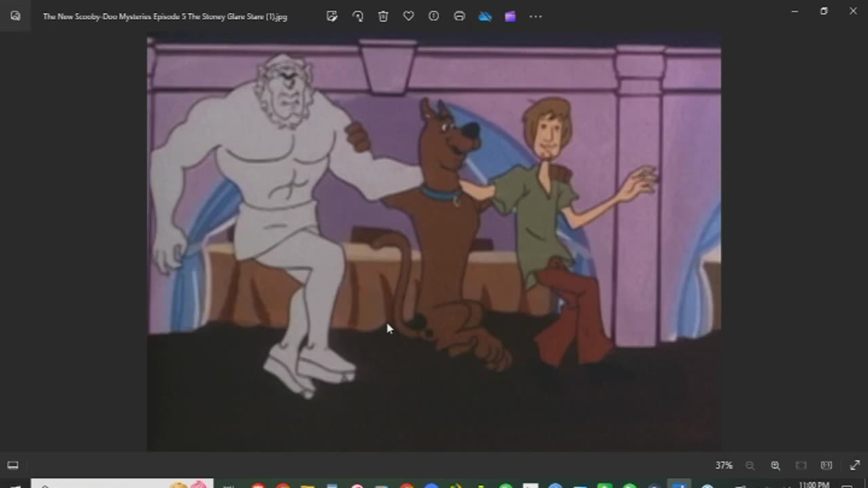The image size is (868, 488).
Task: Open the Photos gallery home icon
Action: [15, 16]
